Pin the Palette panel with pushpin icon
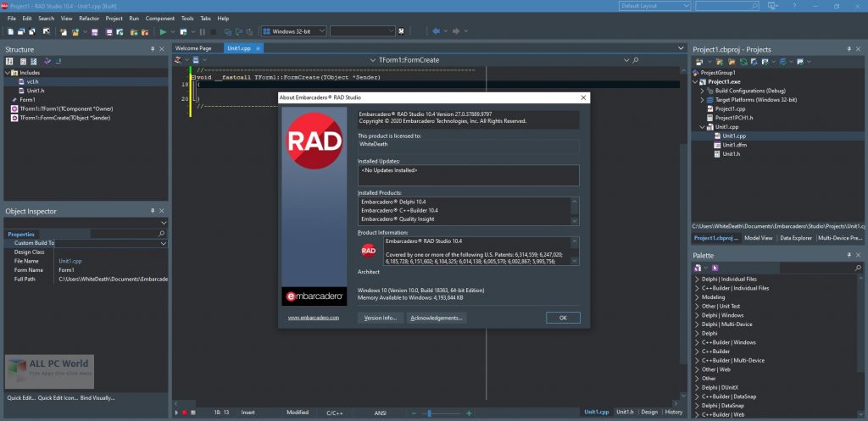The image size is (868, 421). pos(849,256)
